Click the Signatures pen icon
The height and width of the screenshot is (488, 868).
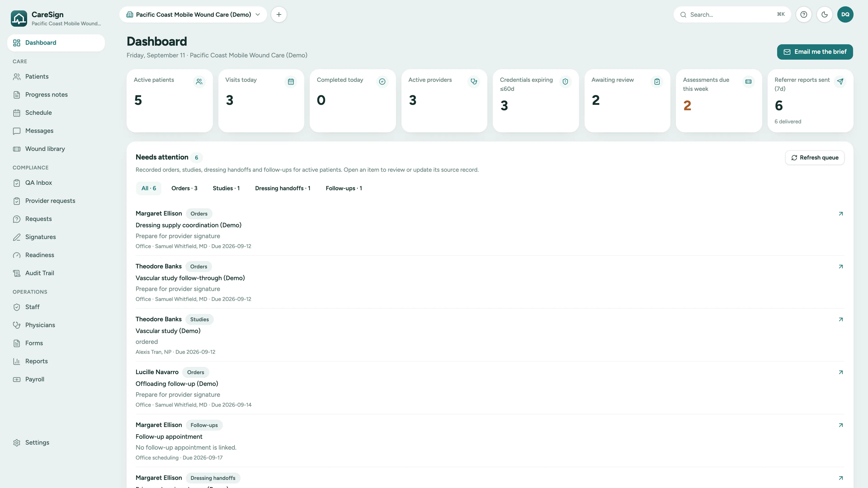(x=17, y=237)
